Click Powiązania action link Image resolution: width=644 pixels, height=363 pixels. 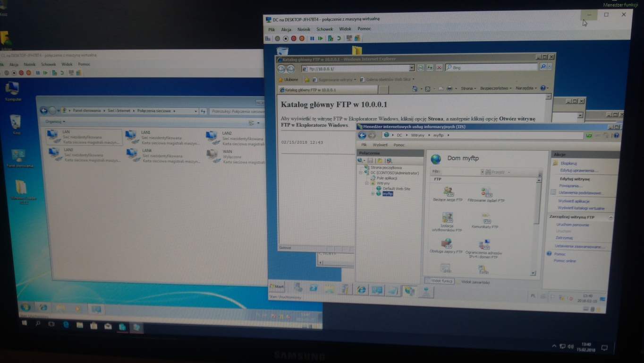pos(571,186)
